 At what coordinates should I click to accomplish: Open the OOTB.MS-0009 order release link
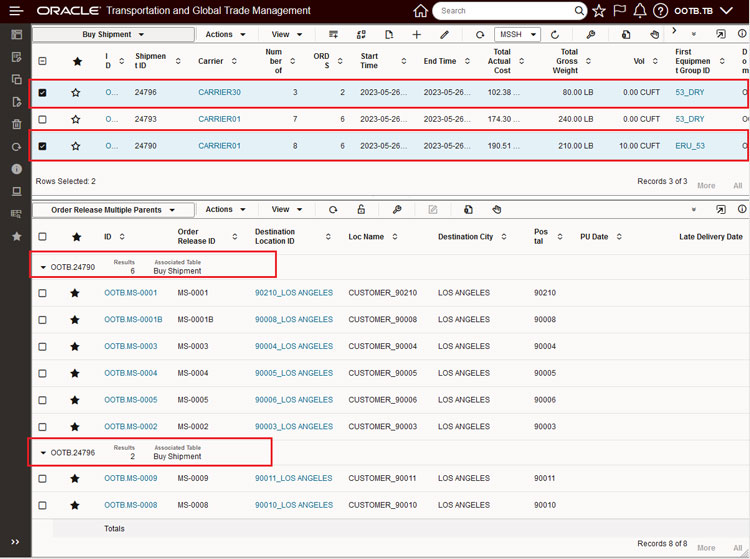tap(130, 478)
